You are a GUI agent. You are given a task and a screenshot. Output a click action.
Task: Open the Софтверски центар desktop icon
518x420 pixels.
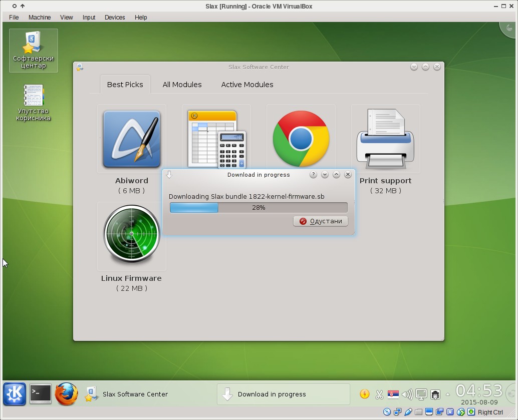point(34,50)
